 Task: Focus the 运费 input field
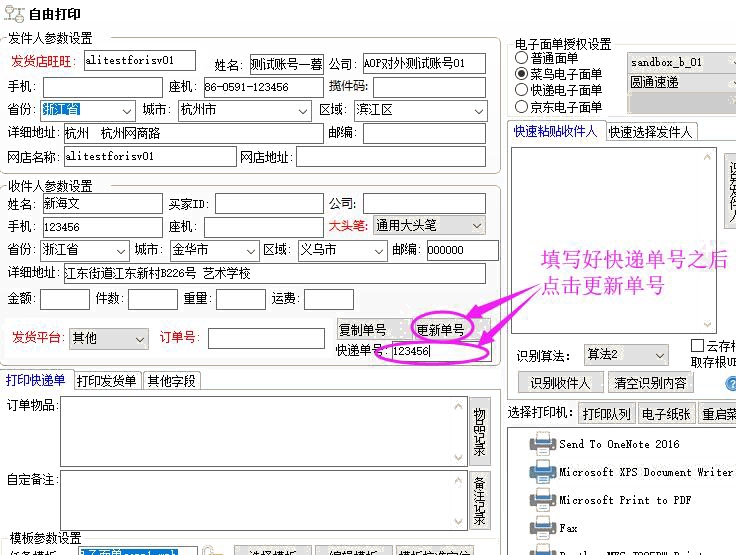[329, 300]
